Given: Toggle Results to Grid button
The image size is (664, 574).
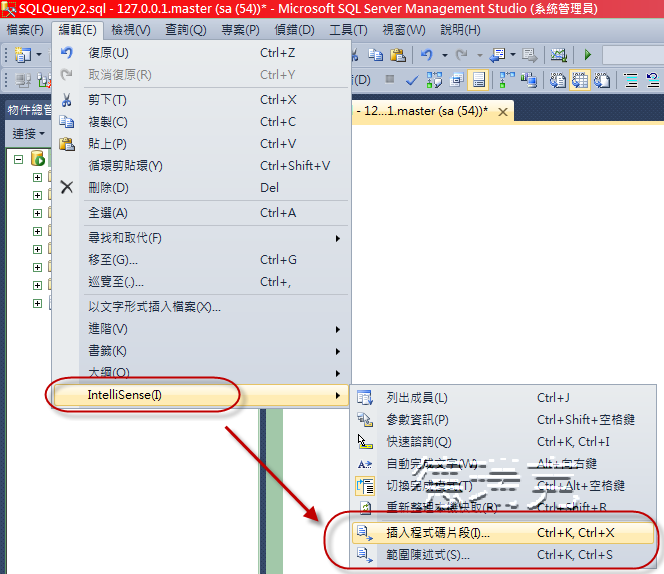Looking at the screenshot, I should tap(580, 80).
